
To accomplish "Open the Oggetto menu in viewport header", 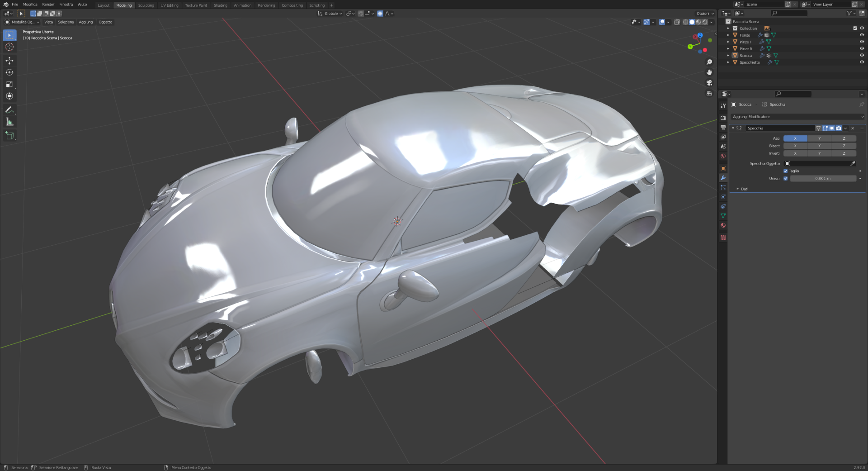I will pyautogui.click(x=105, y=22).
